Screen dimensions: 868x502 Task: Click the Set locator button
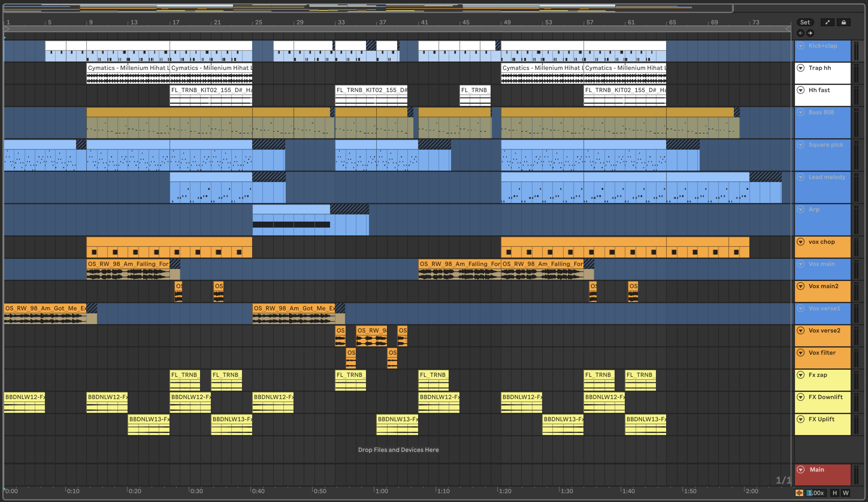(x=805, y=22)
